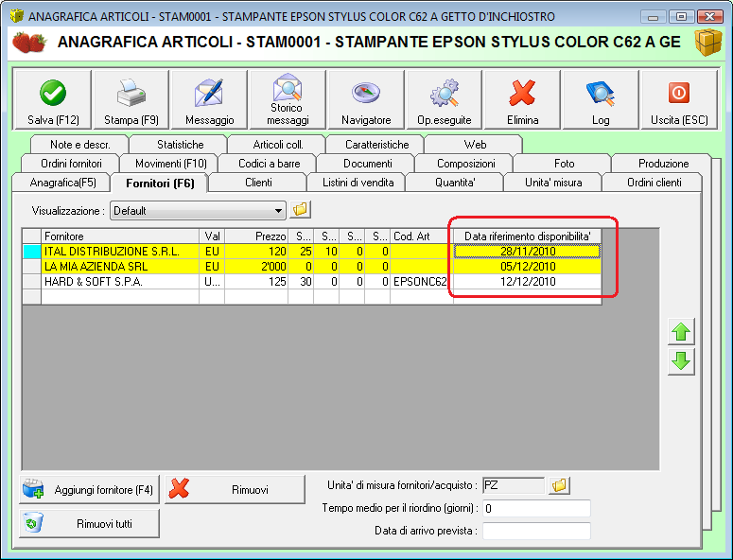Click the title bar application icon
Image resolution: width=733 pixels, height=560 pixels.
coord(17,16)
